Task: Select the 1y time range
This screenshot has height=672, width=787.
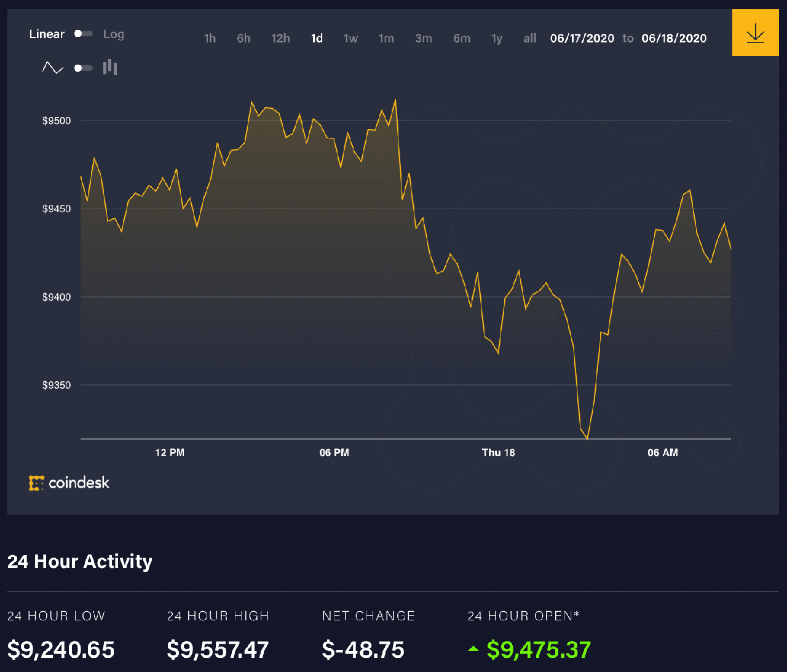Action: 497,39
